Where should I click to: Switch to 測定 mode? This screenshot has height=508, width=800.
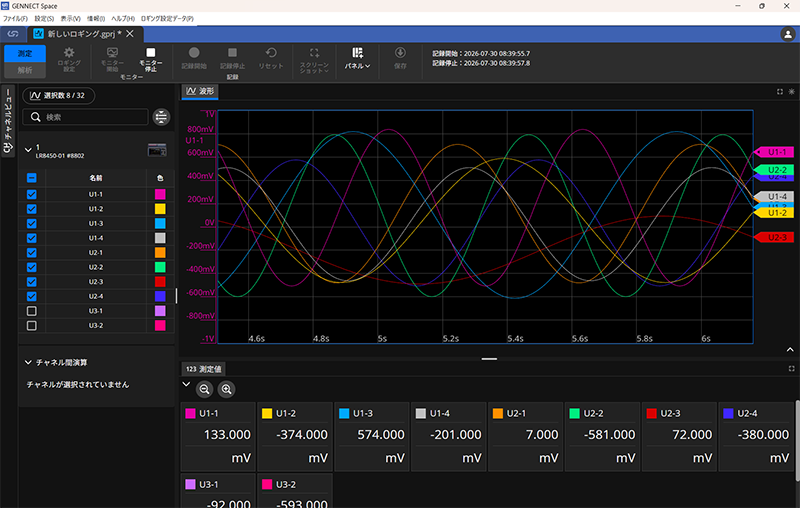[25, 53]
